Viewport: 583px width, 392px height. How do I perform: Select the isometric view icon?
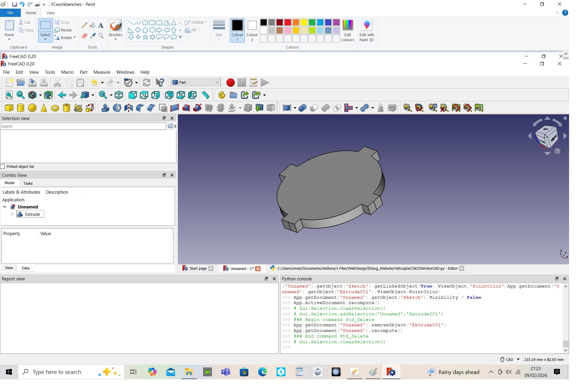click(119, 95)
